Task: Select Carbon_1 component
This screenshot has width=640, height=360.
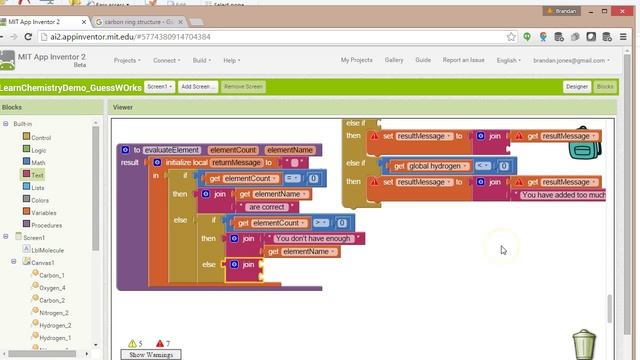Action: (x=52, y=275)
